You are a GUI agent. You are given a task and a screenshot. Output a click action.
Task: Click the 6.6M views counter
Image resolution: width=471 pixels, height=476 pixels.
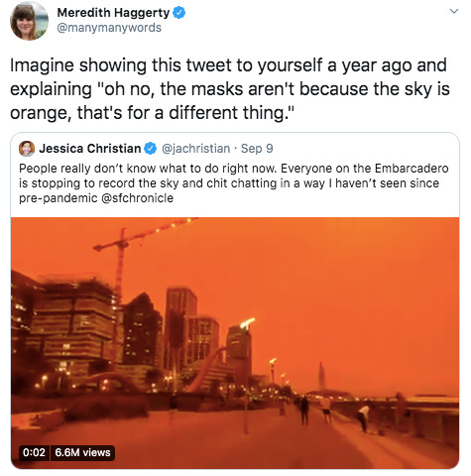click(x=82, y=452)
